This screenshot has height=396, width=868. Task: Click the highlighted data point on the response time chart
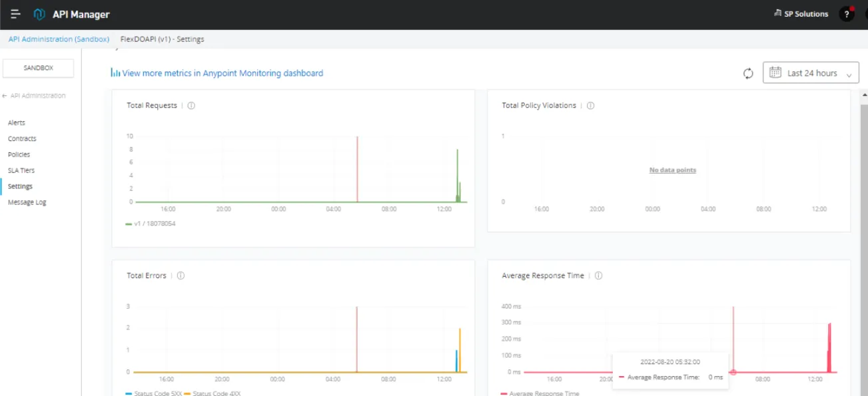pyautogui.click(x=732, y=372)
